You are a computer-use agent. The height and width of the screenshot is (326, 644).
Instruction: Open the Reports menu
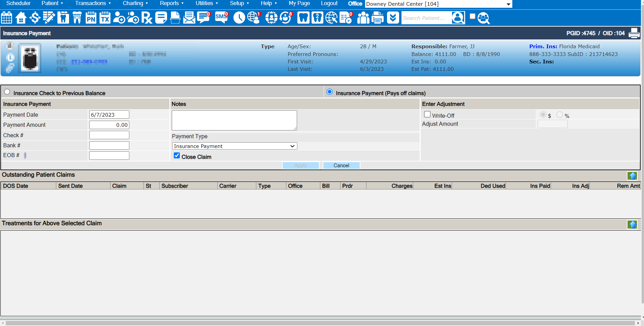click(170, 3)
